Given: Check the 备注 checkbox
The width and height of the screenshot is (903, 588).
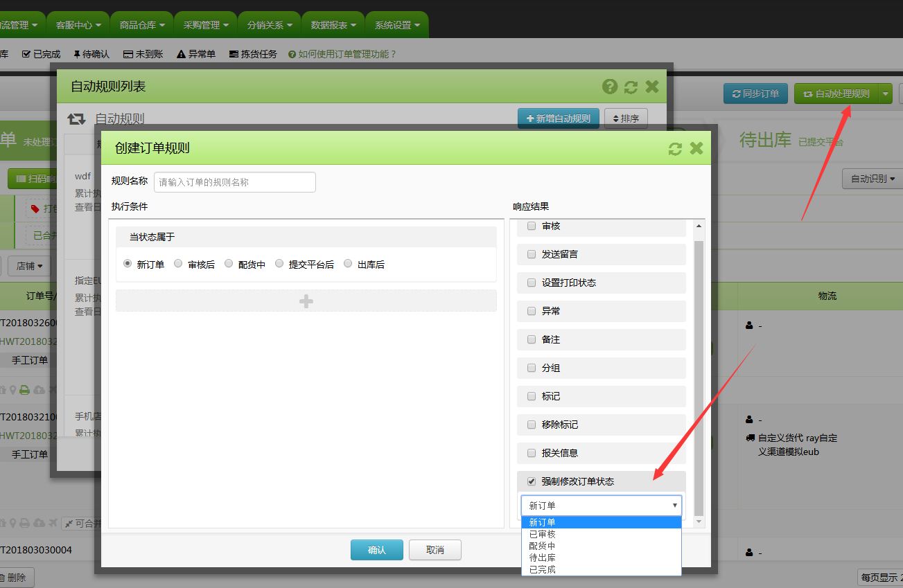Looking at the screenshot, I should click(532, 339).
